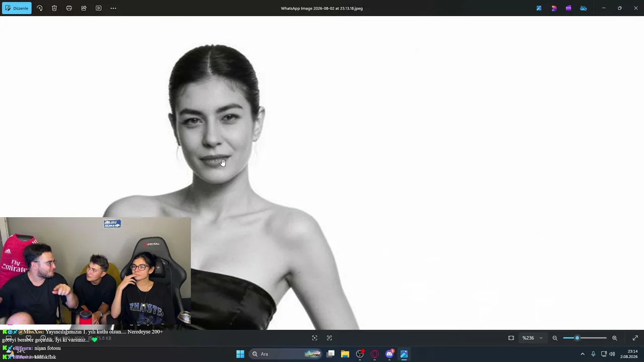Click the Photos app taskbar icon
This screenshot has width=644, height=362.
pyautogui.click(x=404, y=354)
